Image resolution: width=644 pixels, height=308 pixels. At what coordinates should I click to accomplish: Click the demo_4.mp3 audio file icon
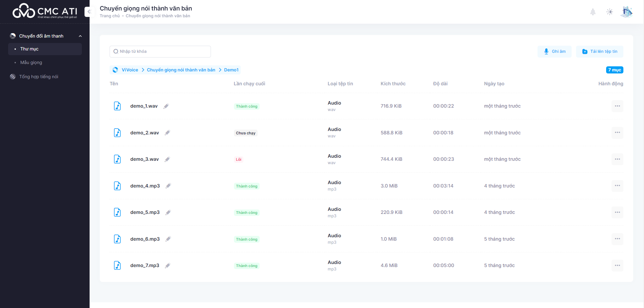[117, 186]
